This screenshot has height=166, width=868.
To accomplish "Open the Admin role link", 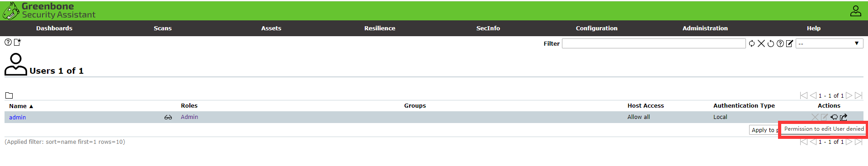I will tap(189, 117).
